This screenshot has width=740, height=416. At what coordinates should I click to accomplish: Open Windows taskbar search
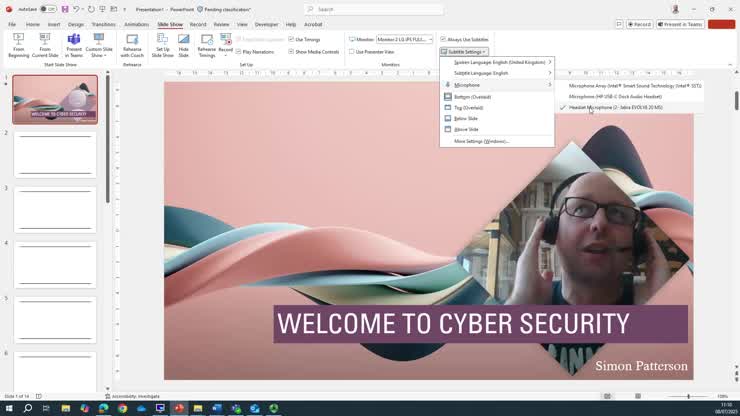[28, 408]
